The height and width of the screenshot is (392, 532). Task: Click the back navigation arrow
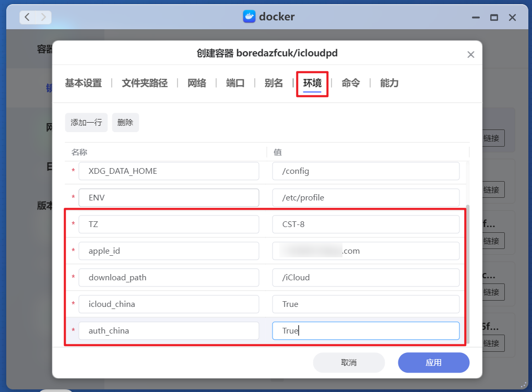(x=27, y=17)
